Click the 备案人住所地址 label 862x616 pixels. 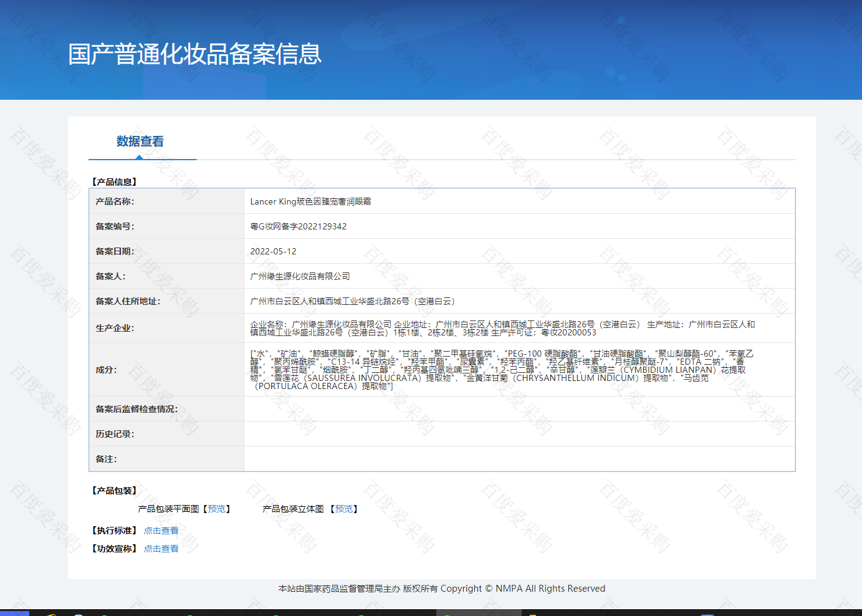(x=128, y=301)
